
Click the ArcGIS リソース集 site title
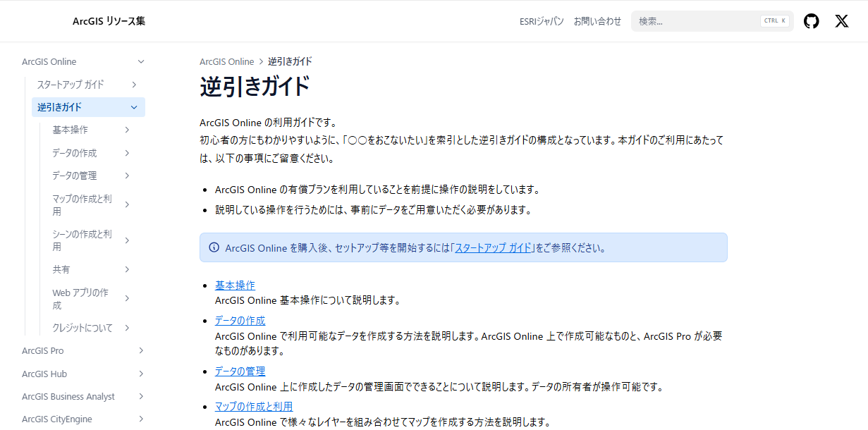(109, 21)
